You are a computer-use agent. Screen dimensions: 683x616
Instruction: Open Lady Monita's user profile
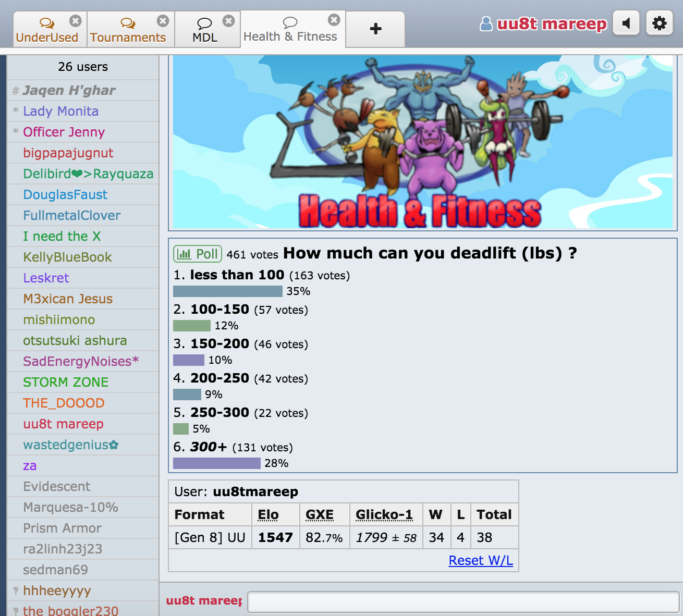[x=60, y=111]
